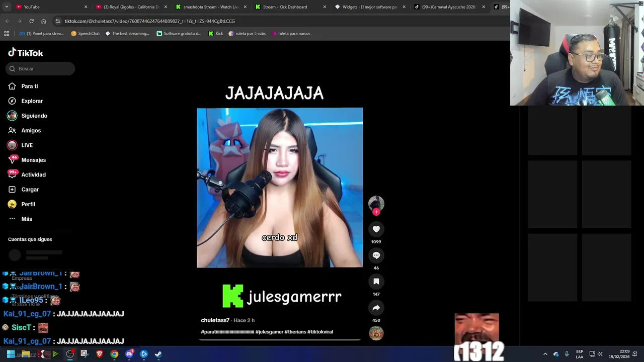Open the #julesgamer hashtag
This screenshot has width=644, height=362.
pyautogui.click(x=269, y=332)
